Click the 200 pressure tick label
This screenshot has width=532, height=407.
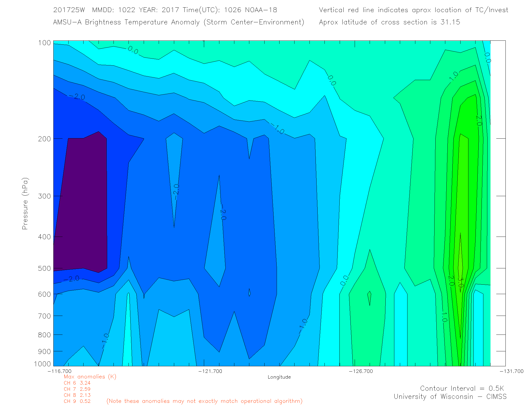point(44,139)
